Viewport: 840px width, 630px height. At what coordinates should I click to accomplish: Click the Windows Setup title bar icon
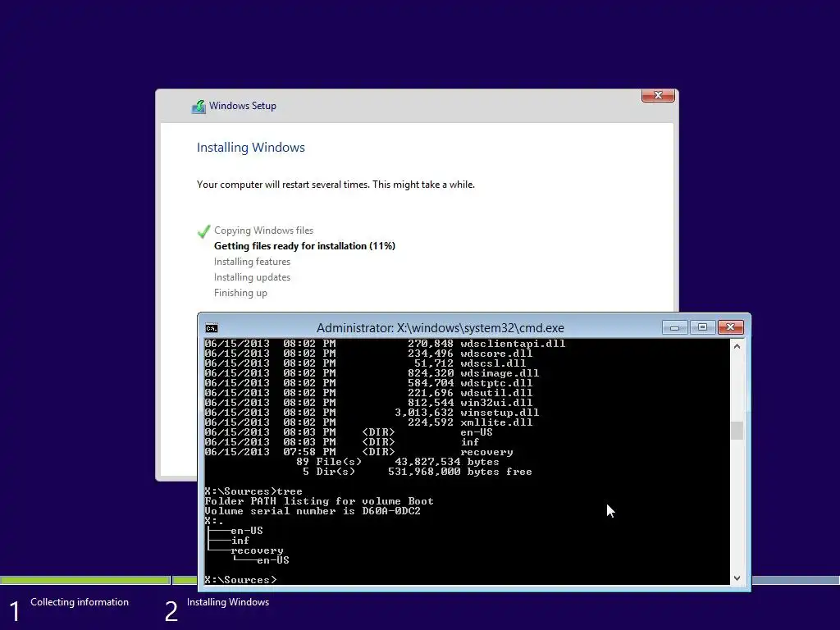pyautogui.click(x=199, y=107)
